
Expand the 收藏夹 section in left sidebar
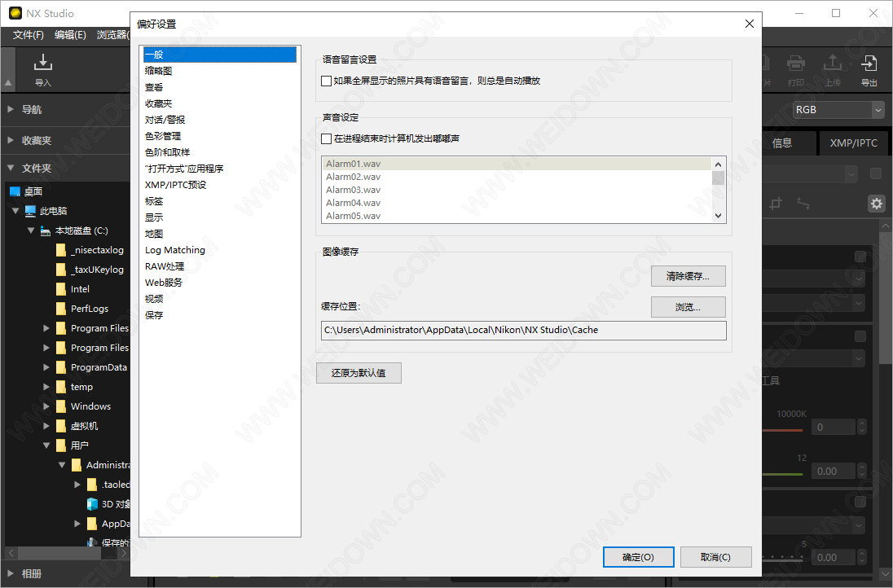[11, 140]
